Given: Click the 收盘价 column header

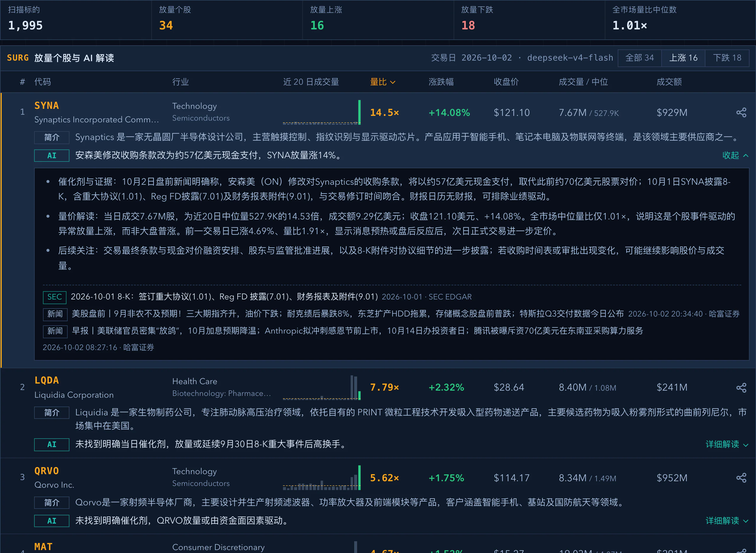Looking at the screenshot, I should [506, 82].
